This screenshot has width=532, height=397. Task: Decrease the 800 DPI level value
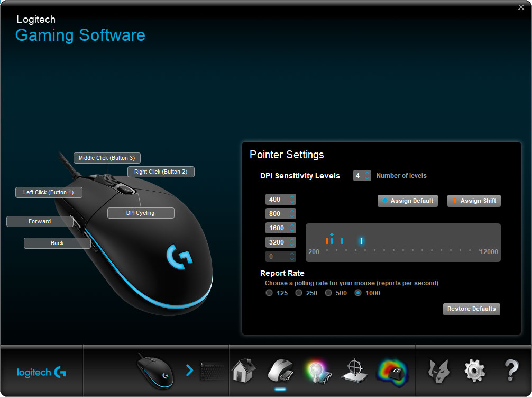pyautogui.click(x=292, y=216)
